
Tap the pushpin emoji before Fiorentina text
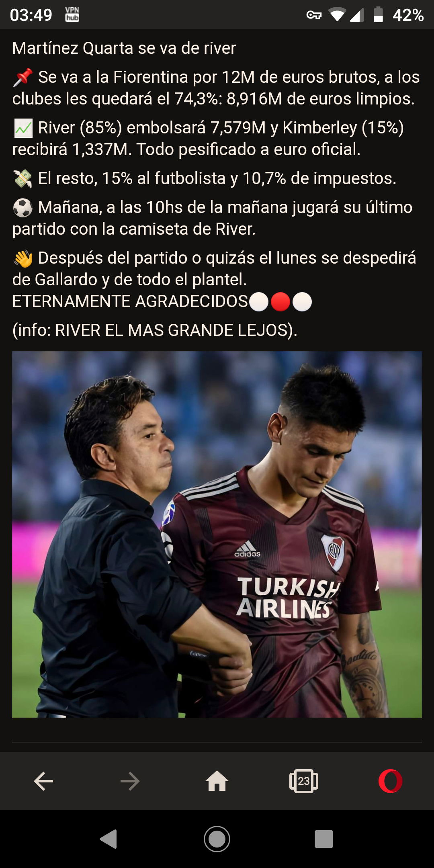[x=23, y=78]
